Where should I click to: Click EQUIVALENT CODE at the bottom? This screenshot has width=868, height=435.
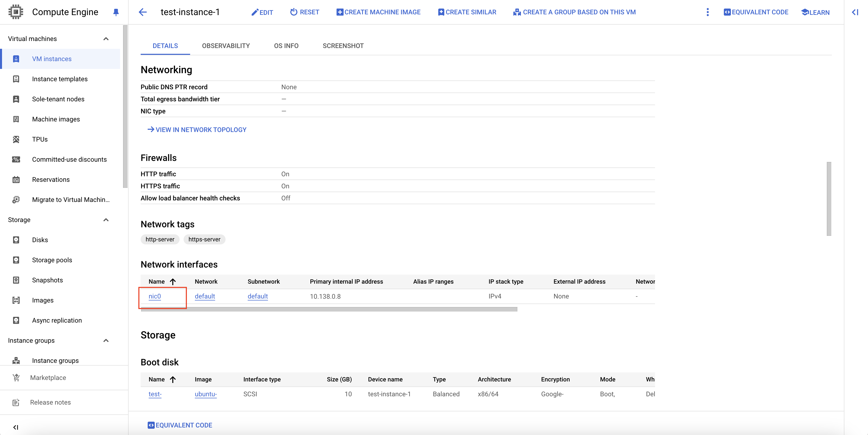coord(180,425)
